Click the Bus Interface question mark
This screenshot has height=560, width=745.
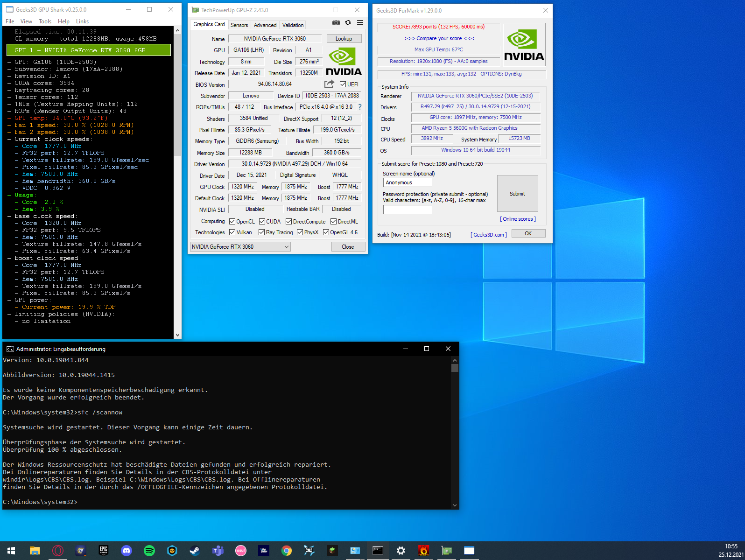click(x=360, y=107)
